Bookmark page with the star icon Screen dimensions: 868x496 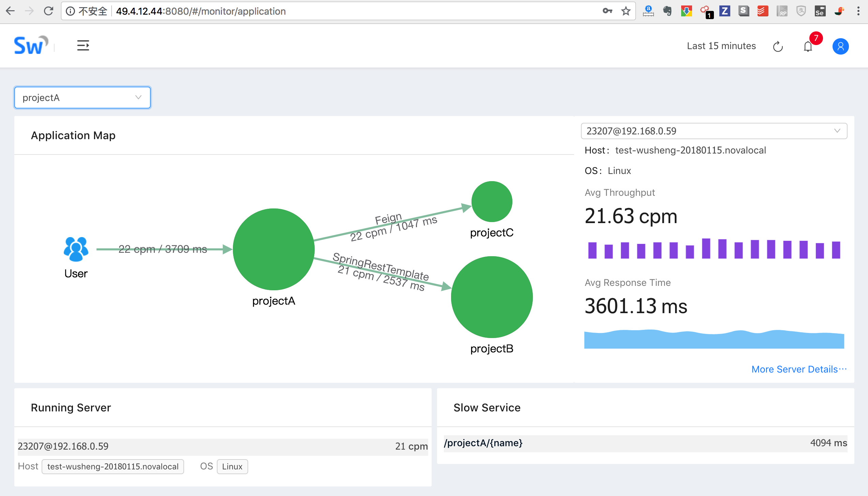point(626,11)
